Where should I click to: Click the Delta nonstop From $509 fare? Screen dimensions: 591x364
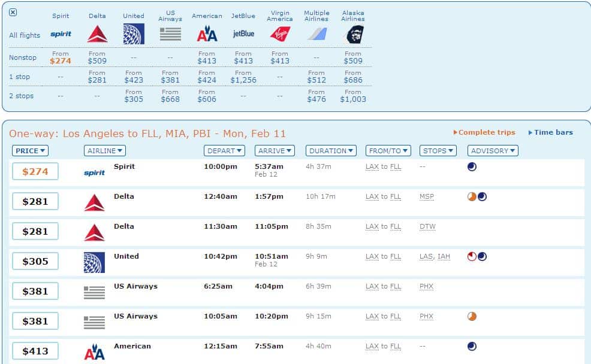(x=97, y=57)
